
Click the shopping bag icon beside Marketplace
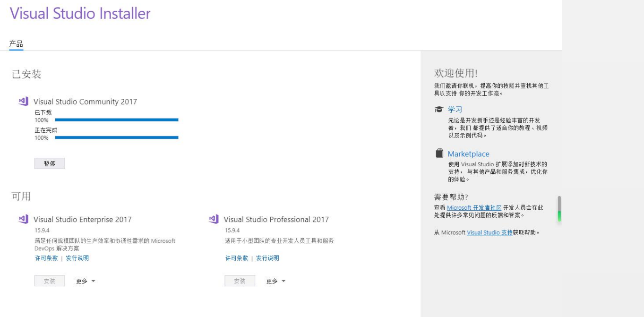pos(439,153)
